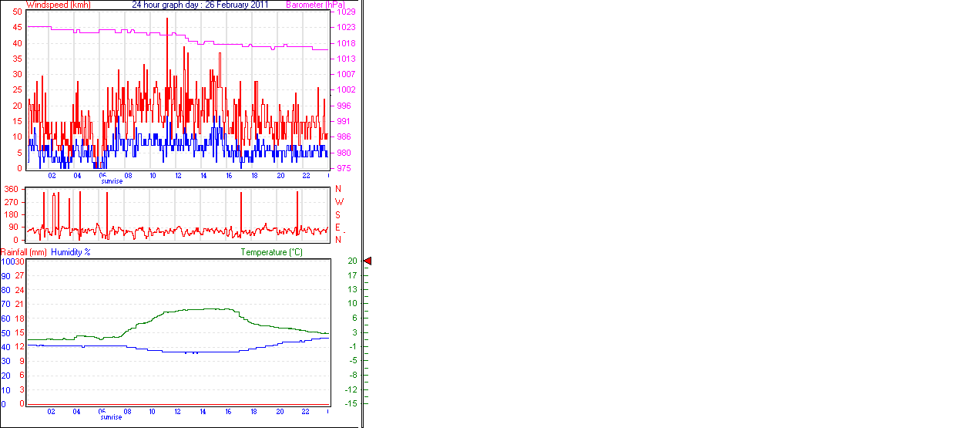Click the red arrow marker beside temperature scale
Viewport: 980px width, 428px height.
(367, 261)
